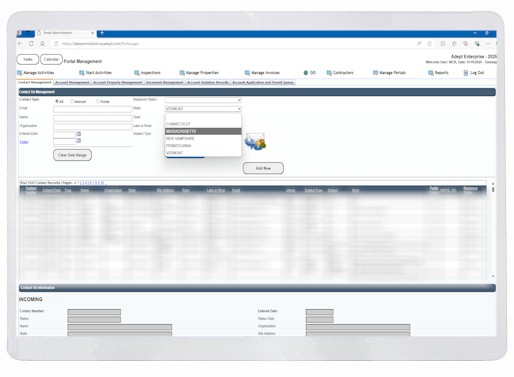Click the Start Activities icon
The width and height of the screenshot is (514, 377).
point(82,73)
